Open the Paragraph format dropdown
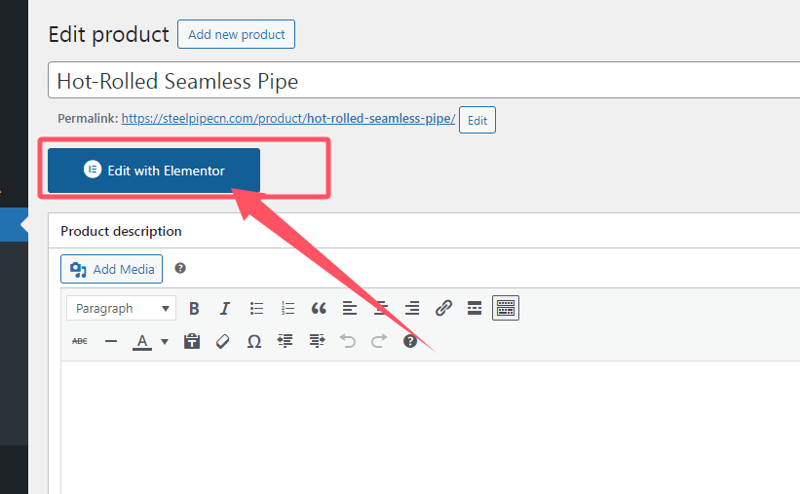 pos(121,308)
